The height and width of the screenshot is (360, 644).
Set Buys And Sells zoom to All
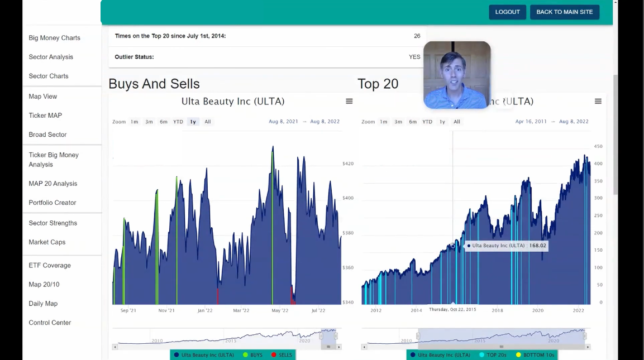pyautogui.click(x=208, y=122)
